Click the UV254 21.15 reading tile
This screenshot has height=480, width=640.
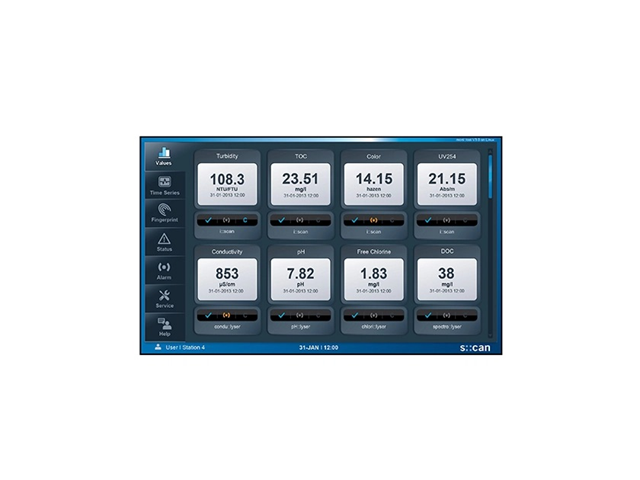pos(446,182)
